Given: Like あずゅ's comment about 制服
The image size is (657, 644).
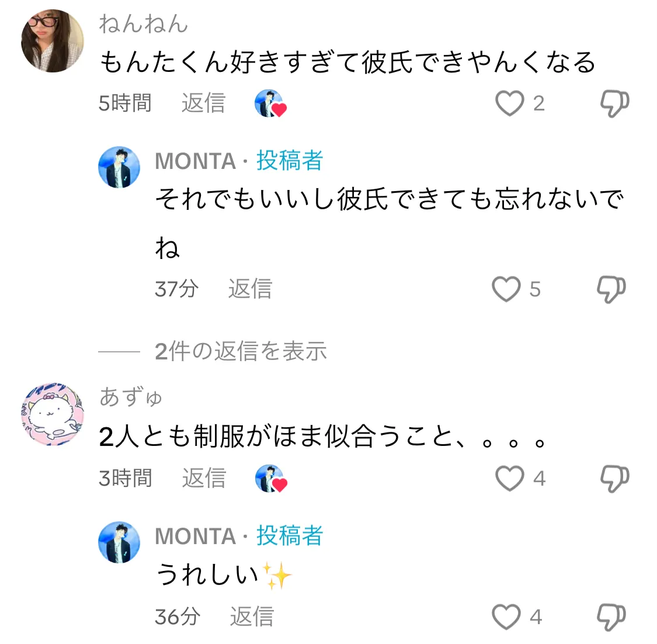Looking at the screenshot, I should coord(509,479).
